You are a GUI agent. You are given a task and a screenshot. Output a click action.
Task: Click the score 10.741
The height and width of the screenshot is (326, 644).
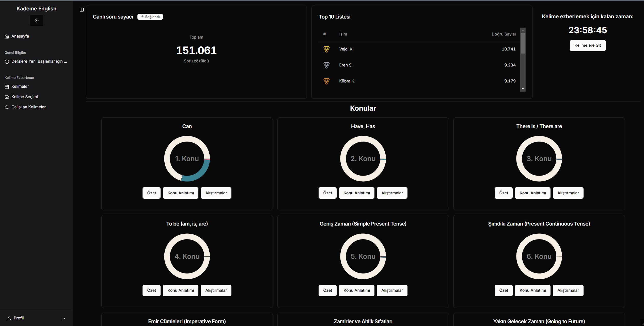[509, 49]
